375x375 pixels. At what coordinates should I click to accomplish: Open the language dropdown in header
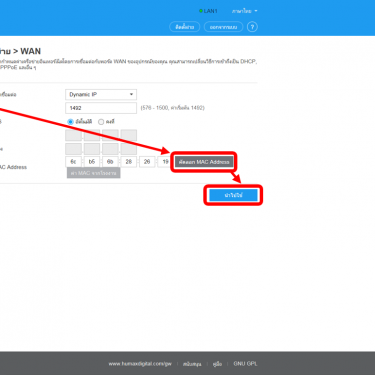click(x=245, y=11)
